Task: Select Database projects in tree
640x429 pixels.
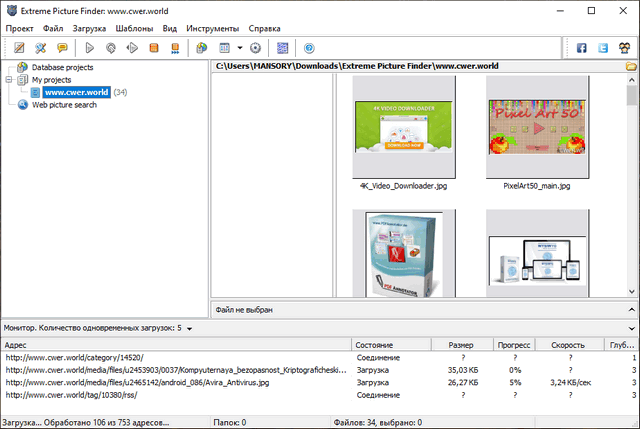Action: tap(62, 67)
